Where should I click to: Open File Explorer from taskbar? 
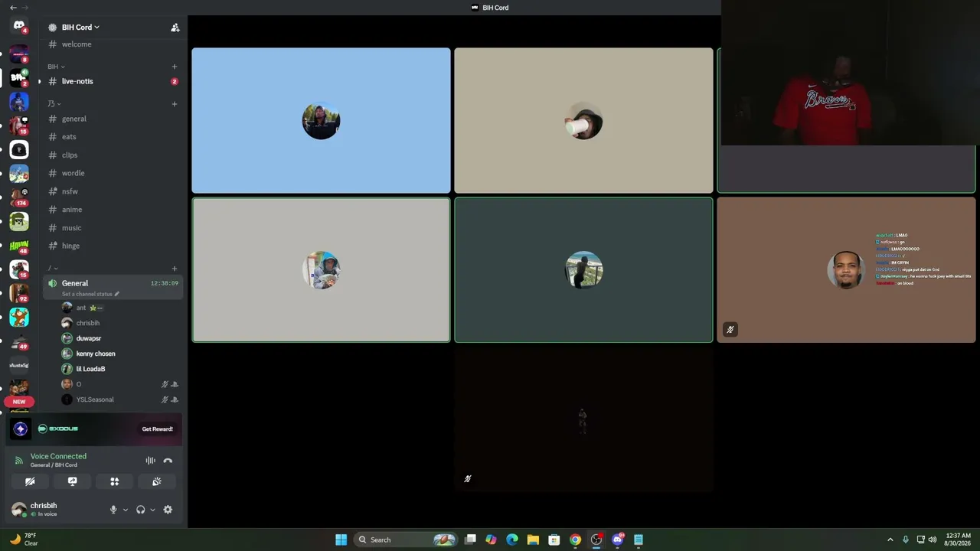533,540
